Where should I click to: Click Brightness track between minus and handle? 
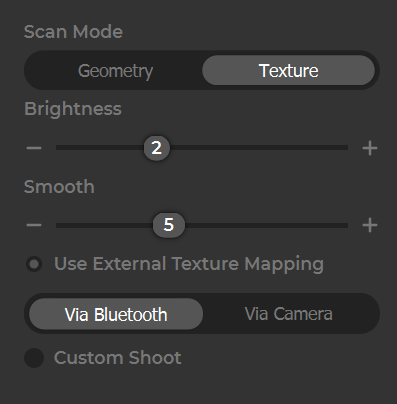[100, 148]
